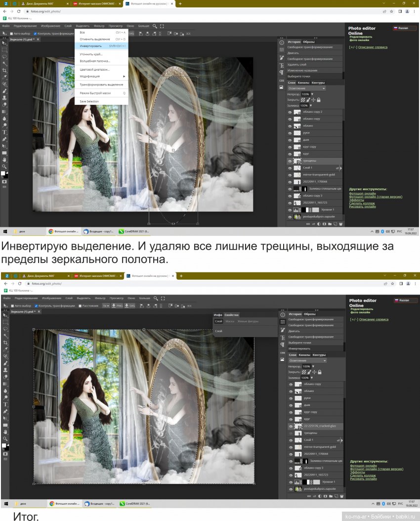Click the trash icon to delete a layer
Viewport: 420px width, 521px height.
[x=341, y=223]
